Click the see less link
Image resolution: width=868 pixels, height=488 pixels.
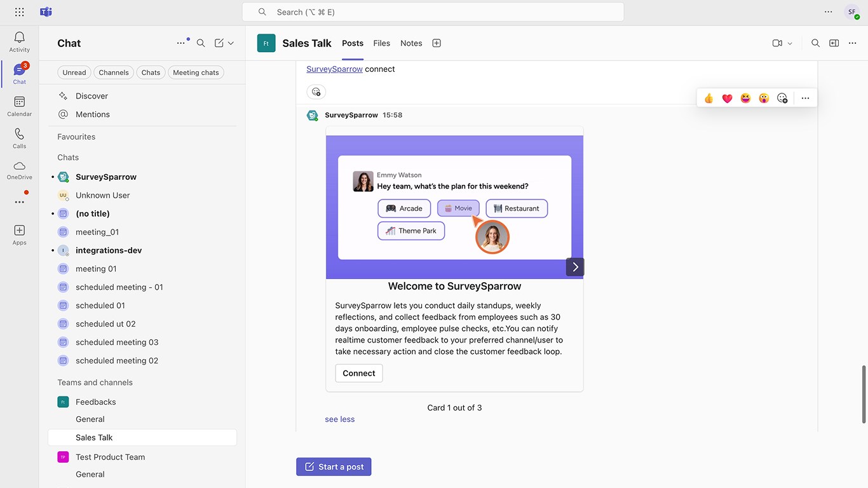point(340,419)
